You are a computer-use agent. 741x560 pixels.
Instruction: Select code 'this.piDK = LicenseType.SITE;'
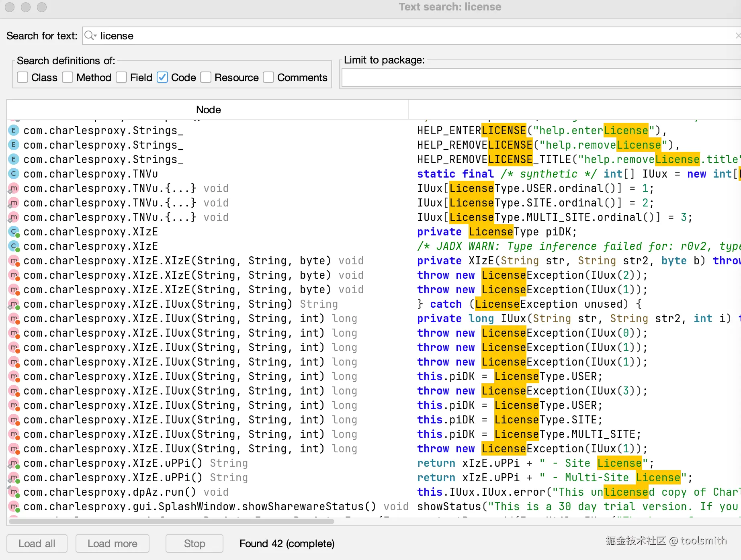[510, 420]
